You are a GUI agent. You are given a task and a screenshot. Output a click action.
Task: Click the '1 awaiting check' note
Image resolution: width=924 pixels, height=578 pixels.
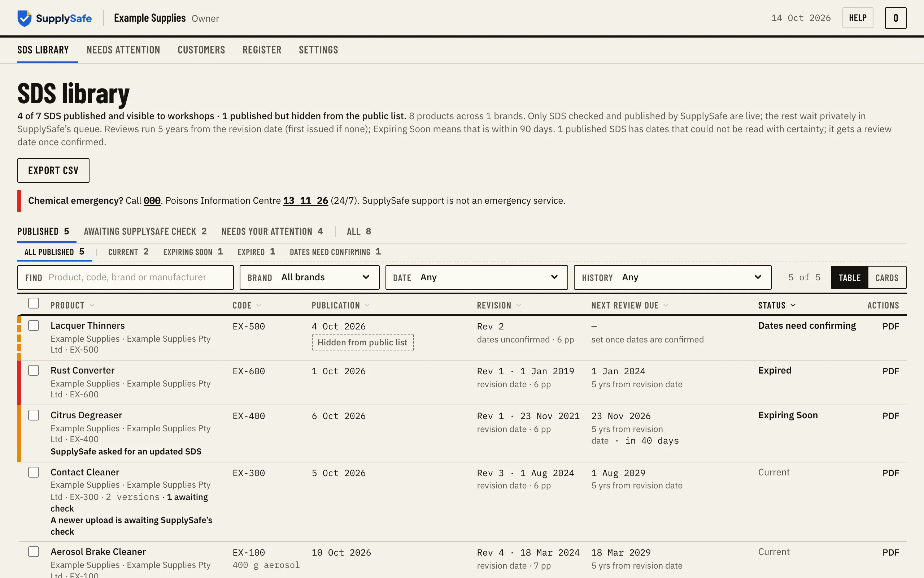129,503
